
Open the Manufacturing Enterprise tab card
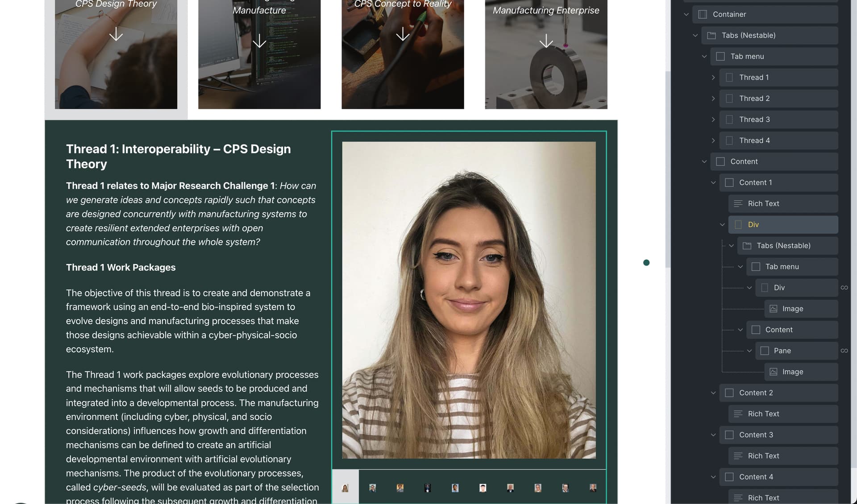546,54
